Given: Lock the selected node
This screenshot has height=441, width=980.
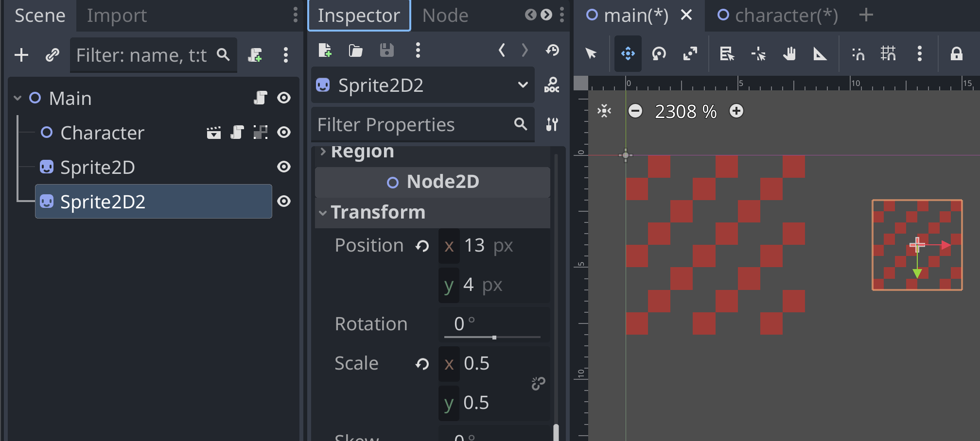Looking at the screenshot, I should [956, 53].
